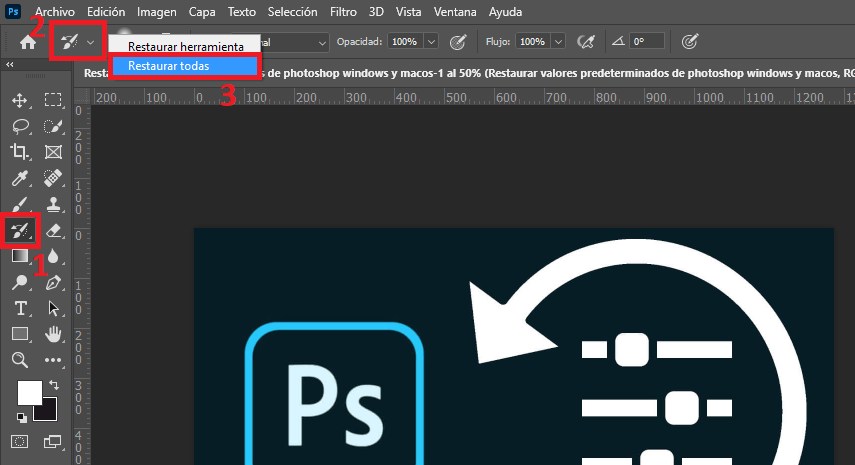Expand the Flujo slider dropdown arrow
The height and width of the screenshot is (465, 855).
[x=558, y=41]
